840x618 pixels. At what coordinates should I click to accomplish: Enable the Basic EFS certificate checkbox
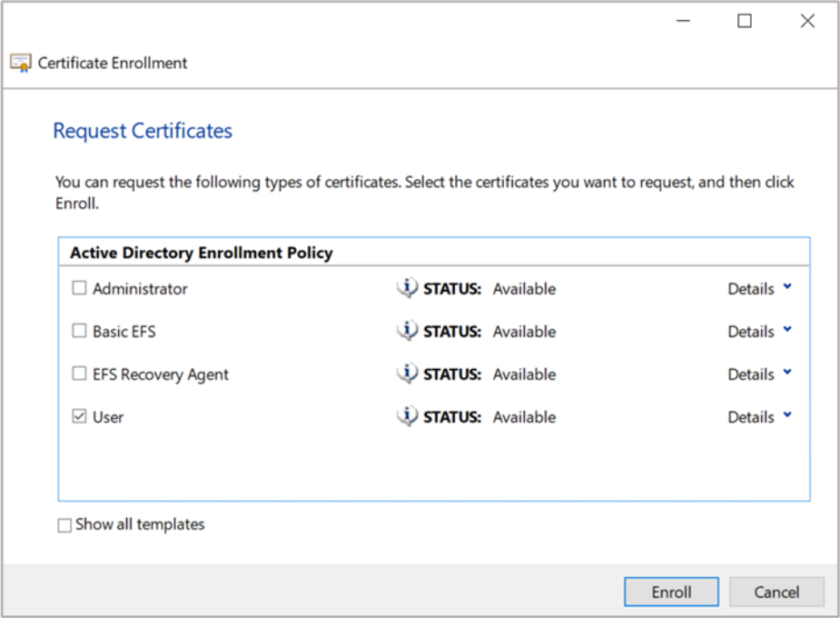tap(80, 332)
